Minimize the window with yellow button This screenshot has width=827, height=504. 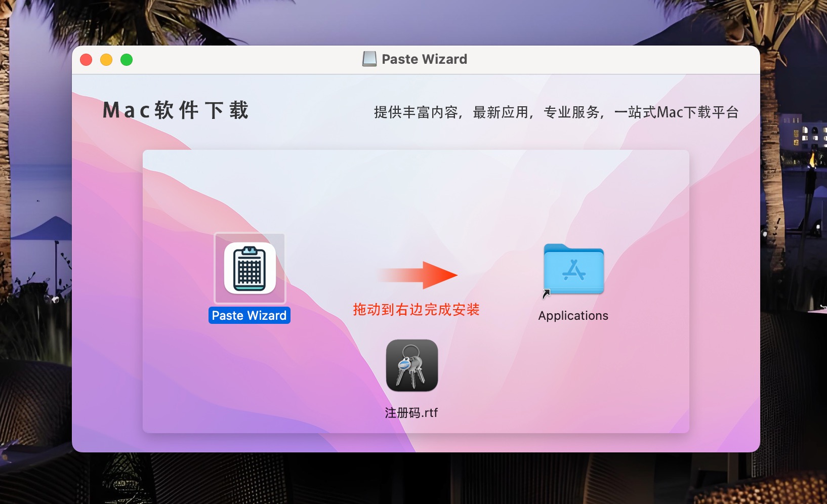click(x=106, y=60)
